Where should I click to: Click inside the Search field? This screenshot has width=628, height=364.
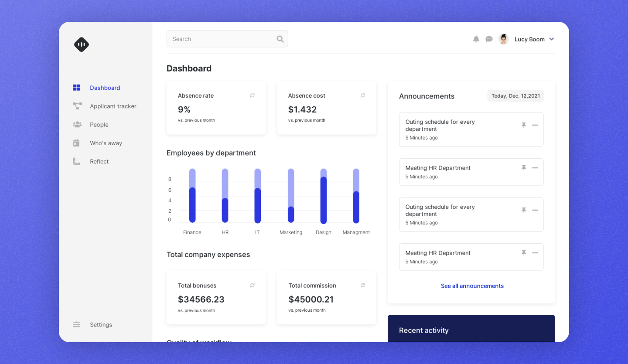(x=218, y=38)
